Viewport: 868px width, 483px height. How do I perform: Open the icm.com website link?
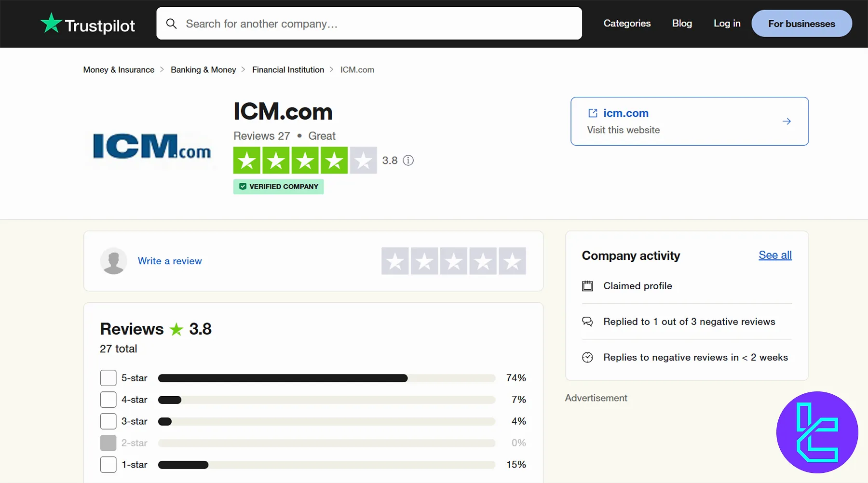pos(626,113)
